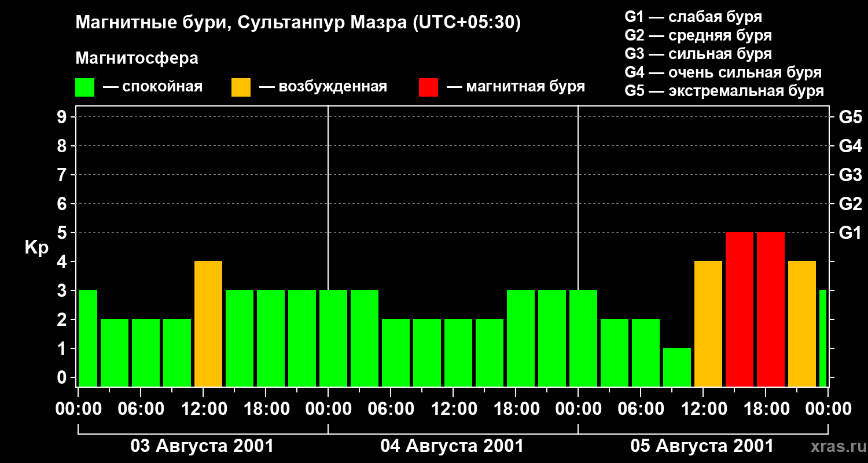
Task: Click the 06:00 time label for 03 Августа
Action: [141, 409]
